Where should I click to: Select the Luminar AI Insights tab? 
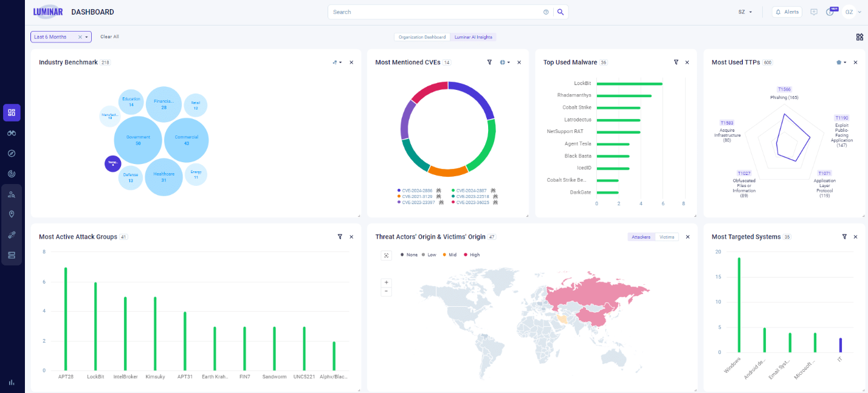click(x=473, y=37)
